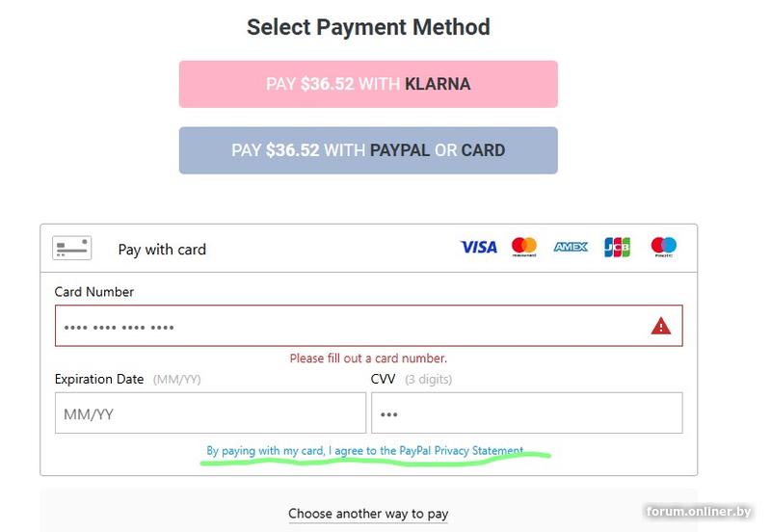Click Choose another way to pay
Viewport: 771px width, 532px height.
coord(368,514)
